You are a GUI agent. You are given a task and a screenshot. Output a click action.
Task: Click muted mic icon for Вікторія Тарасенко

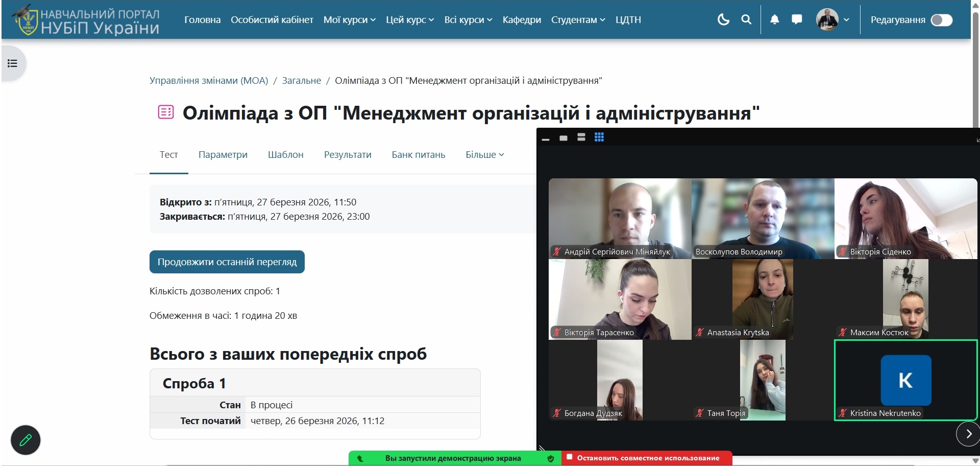tap(557, 332)
